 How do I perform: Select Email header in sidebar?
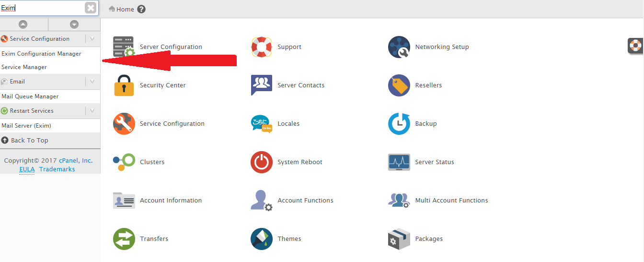click(17, 82)
